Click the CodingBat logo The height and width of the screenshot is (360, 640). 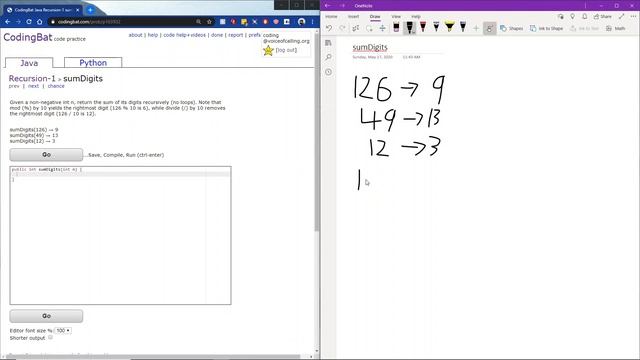click(28, 38)
